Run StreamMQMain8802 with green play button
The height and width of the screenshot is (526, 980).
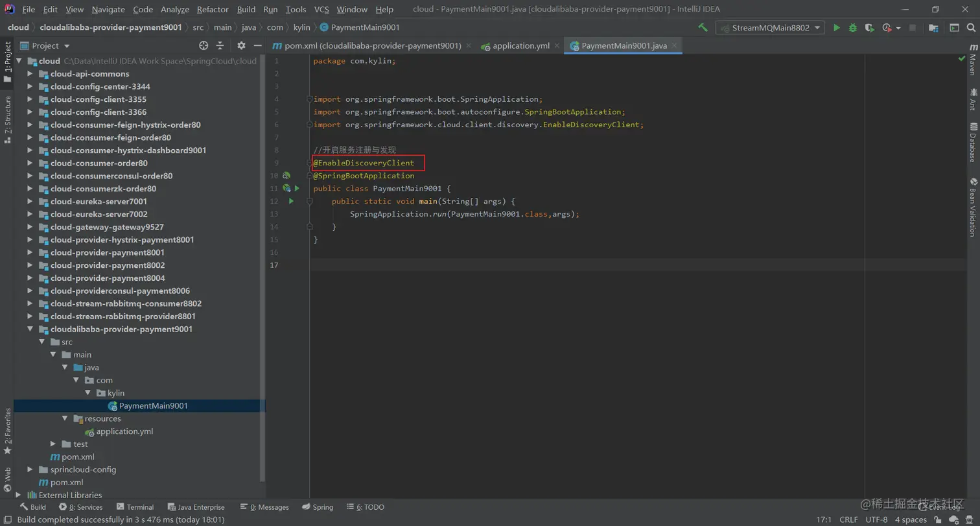[x=837, y=28]
